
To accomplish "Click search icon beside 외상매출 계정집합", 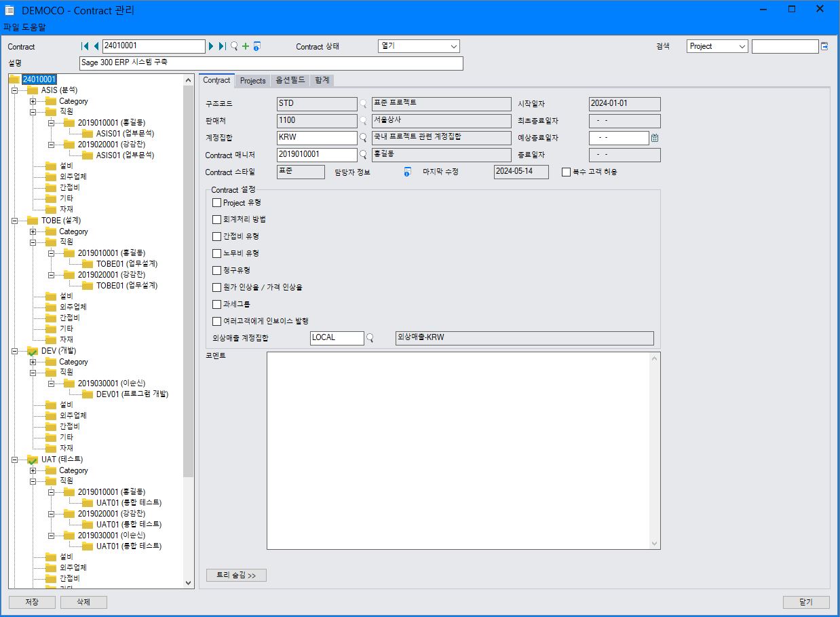I will (x=370, y=337).
